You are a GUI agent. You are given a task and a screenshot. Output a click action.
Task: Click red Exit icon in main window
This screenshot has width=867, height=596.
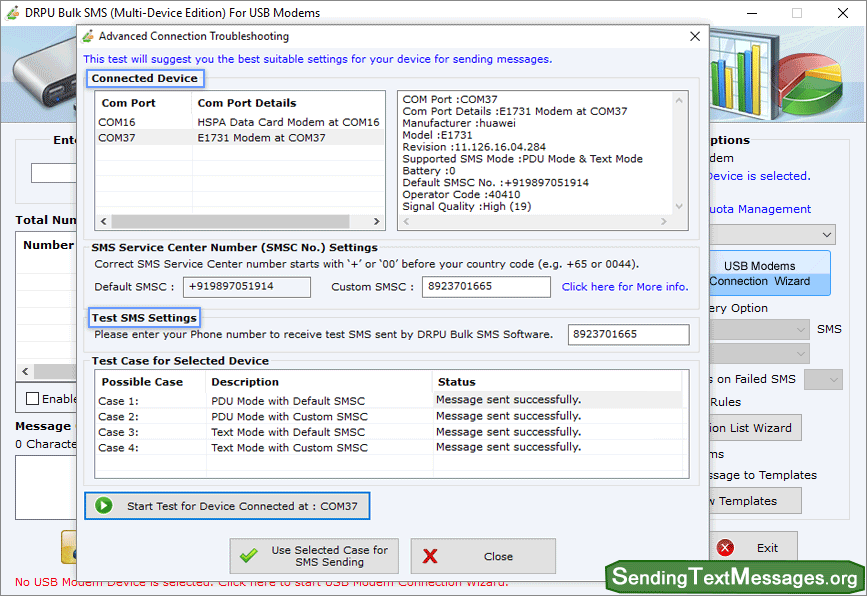[725, 547]
